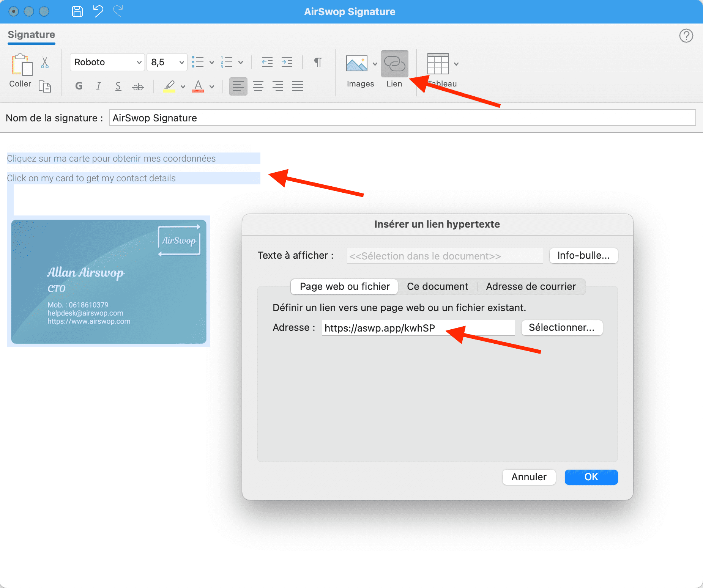Image resolution: width=703 pixels, height=588 pixels.
Task: Click the Texte à afficher field
Action: coord(444,256)
